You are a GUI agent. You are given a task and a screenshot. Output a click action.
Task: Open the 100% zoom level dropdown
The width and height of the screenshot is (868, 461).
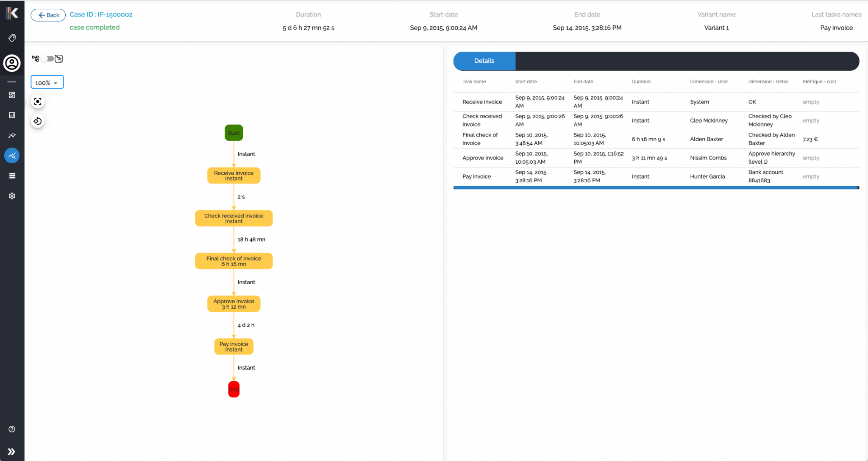(x=47, y=82)
